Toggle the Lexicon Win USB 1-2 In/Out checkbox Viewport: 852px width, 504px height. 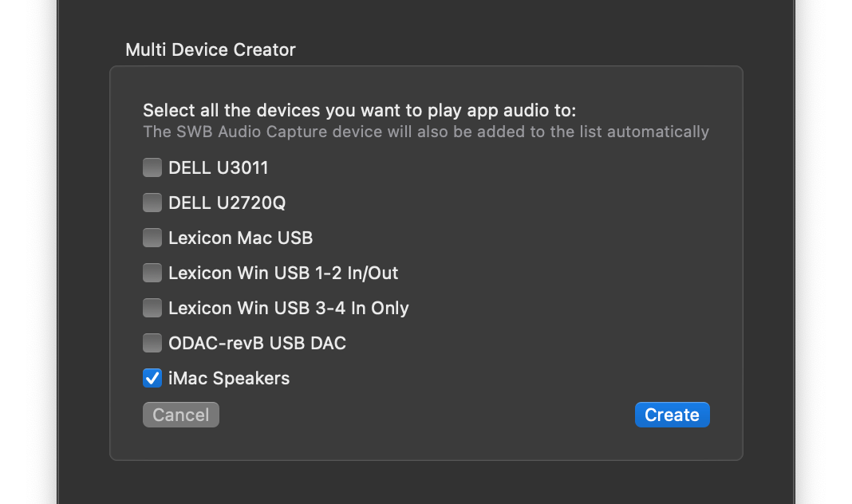tap(152, 273)
